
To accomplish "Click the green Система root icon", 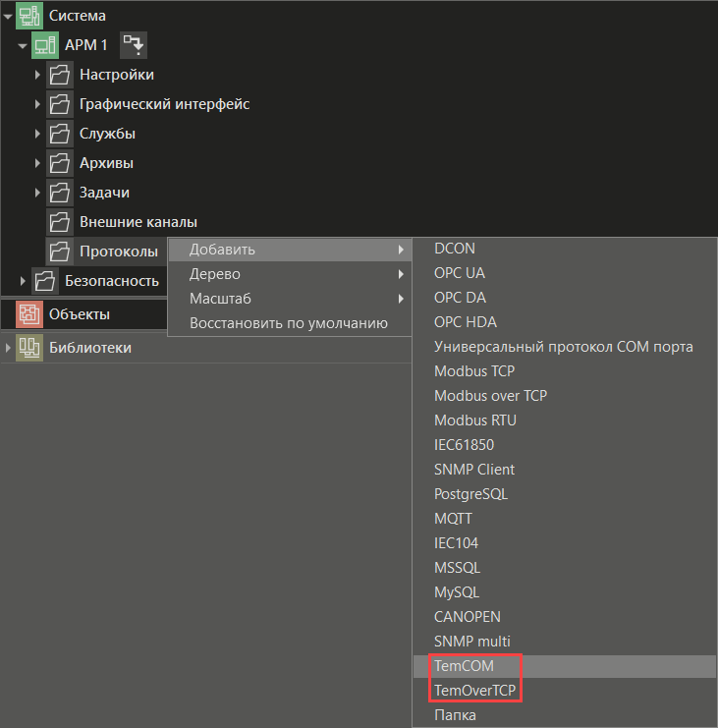I will coord(29,16).
